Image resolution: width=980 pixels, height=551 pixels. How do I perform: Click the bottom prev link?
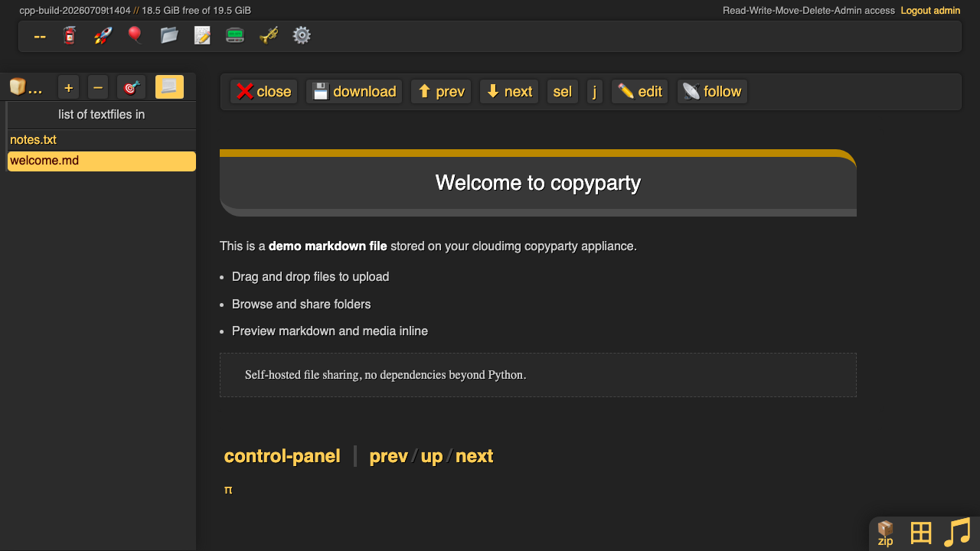click(388, 456)
